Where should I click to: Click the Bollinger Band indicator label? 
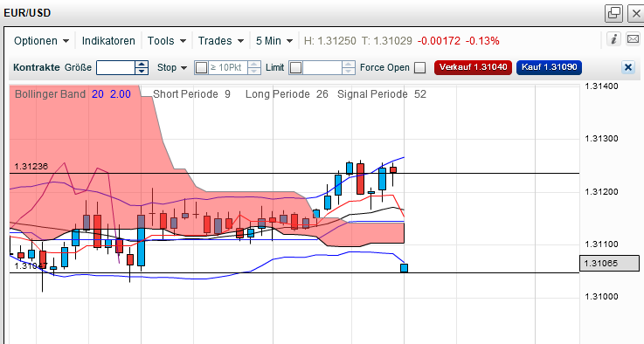tap(50, 94)
